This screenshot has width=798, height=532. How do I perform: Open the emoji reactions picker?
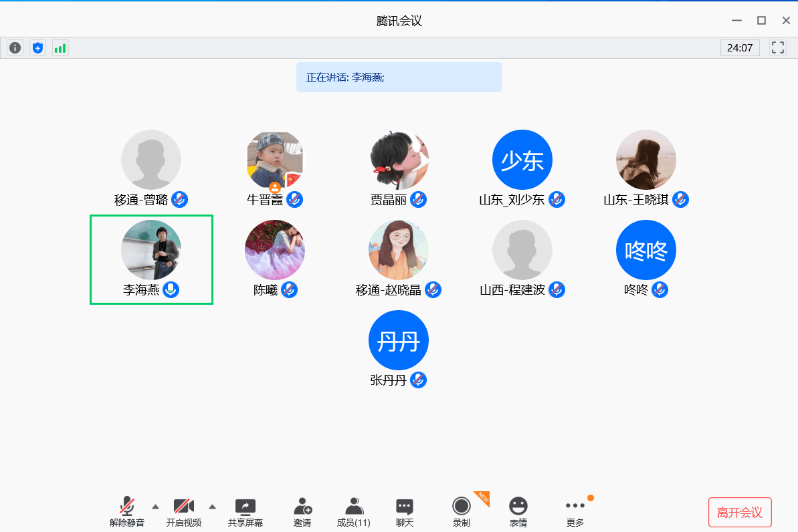click(x=518, y=513)
